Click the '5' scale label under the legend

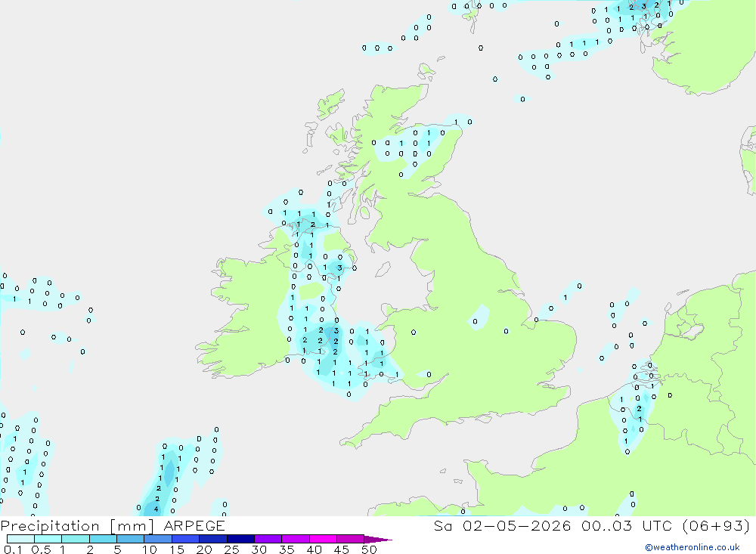click(x=117, y=549)
